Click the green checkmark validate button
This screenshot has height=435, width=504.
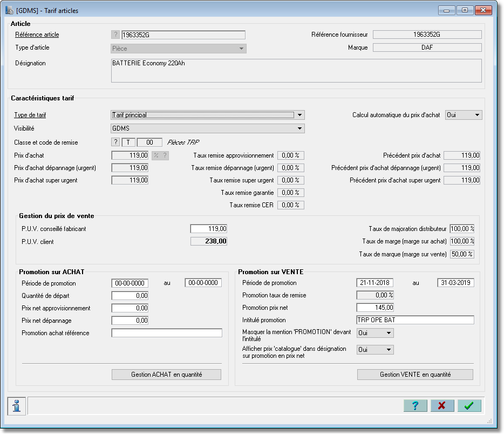(x=469, y=406)
